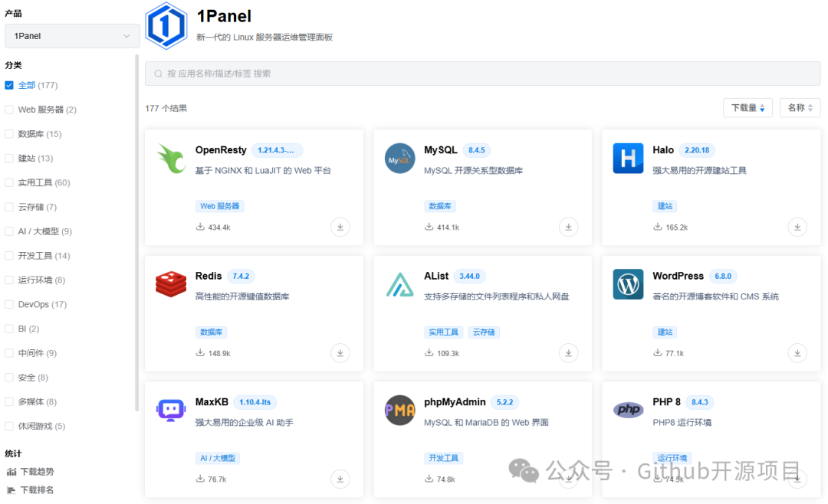This screenshot has height=504, width=828.
Task: Download MySQL using its install icon
Action: [x=569, y=227]
